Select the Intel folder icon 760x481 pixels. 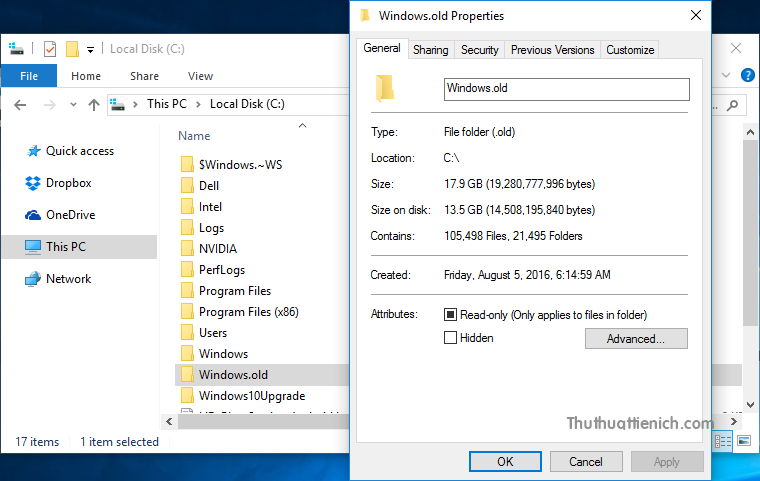[187, 207]
